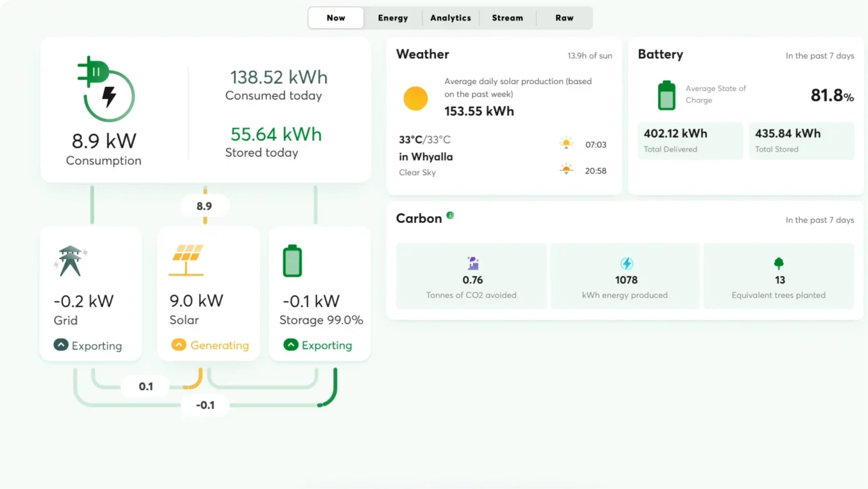Screen dimensions: 868x489
Task: Click the sun weather icon
Action: (415, 98)
